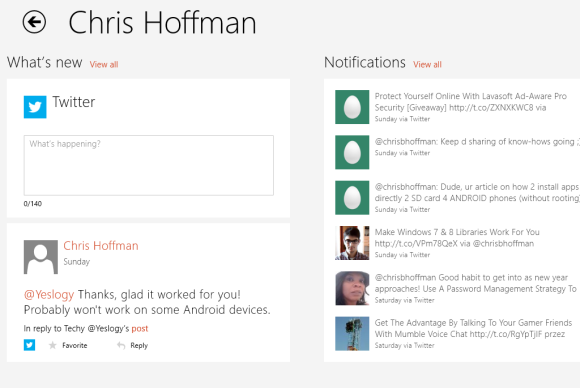The image size is (580, 388).
Task: Click 'Sunday via Twitter' under Lavasoft notification
Action: click(402, 119)
